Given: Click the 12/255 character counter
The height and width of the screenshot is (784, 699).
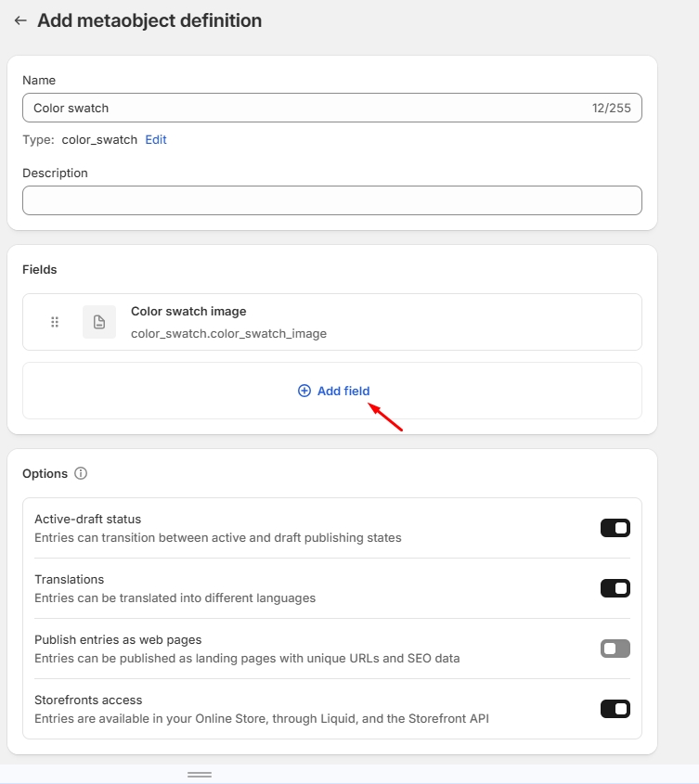Looking at the screenshot, I should click(x=611, y=108).
